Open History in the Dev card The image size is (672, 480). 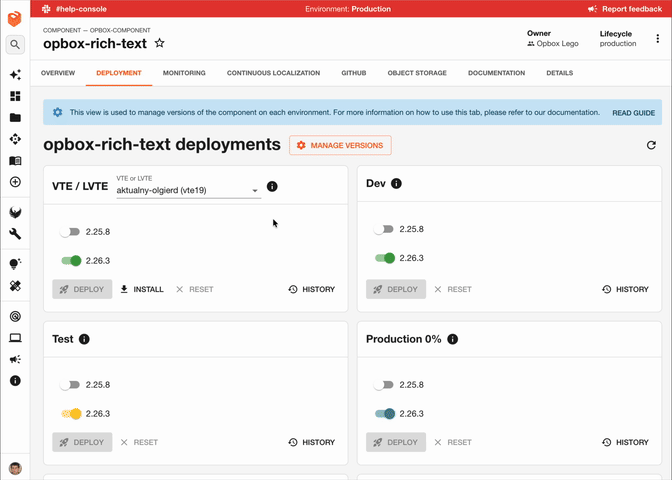pos(625,289)
